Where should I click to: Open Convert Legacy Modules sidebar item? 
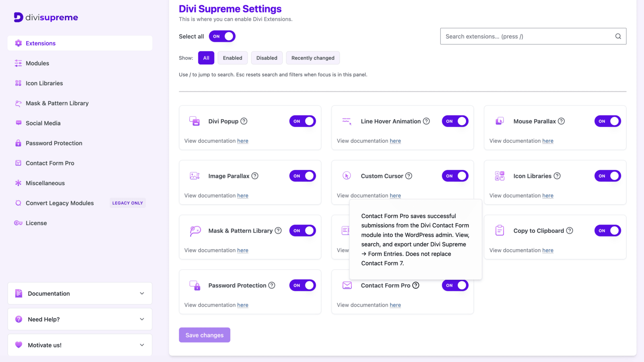80,203
